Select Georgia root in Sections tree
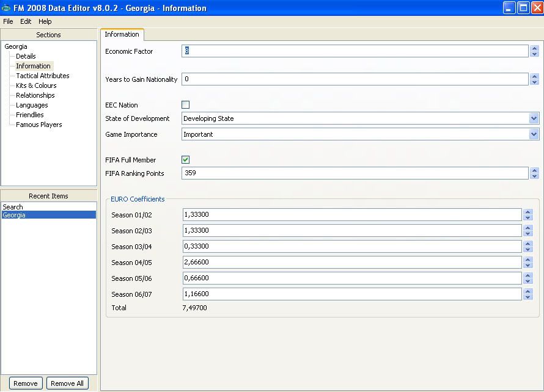The height and width of the screenshot is (392, 544). click(x=16, y=46)
